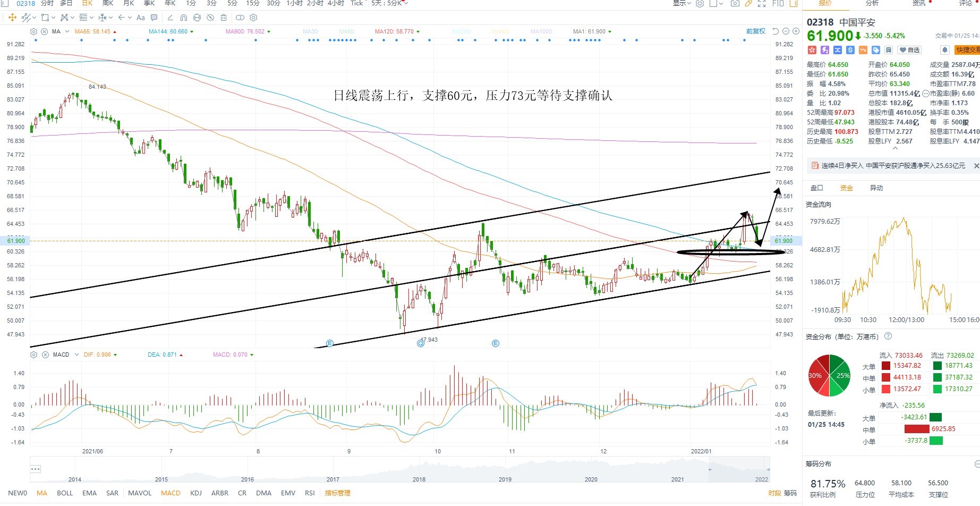Expand the trend line tool dropdown arrow
The image size is (980, 506).
point(34,18)
